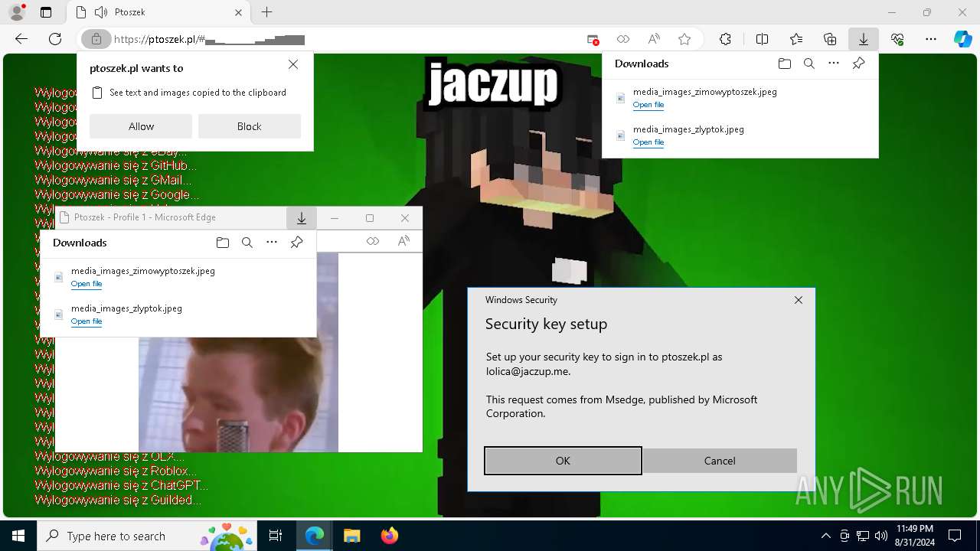This screenshot has width=980, height=551.
Task: Open file media_images_zlyptok.jpeg in main Downloads panel
Action: click(648, 142)
